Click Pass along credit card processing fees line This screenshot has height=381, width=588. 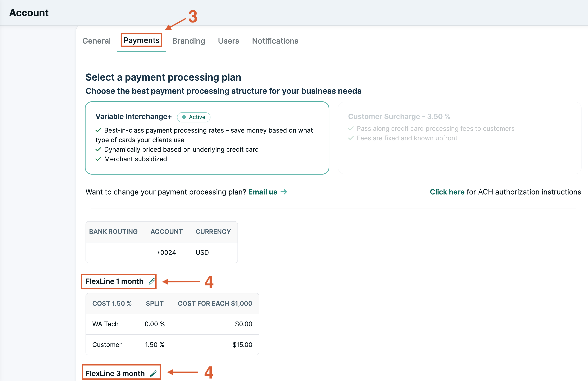click(436, 129)
